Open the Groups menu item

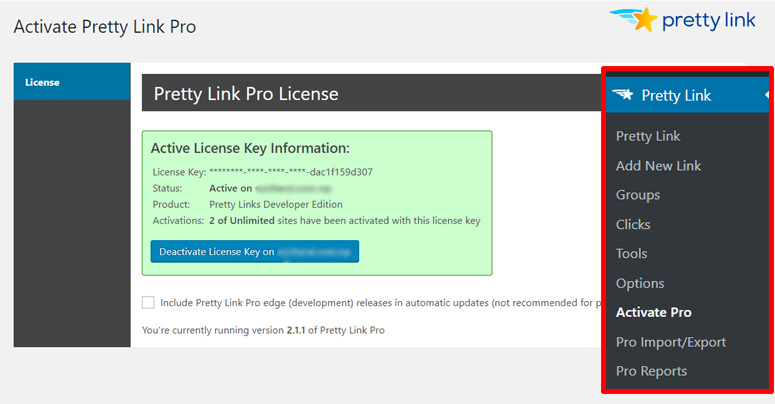638,195
